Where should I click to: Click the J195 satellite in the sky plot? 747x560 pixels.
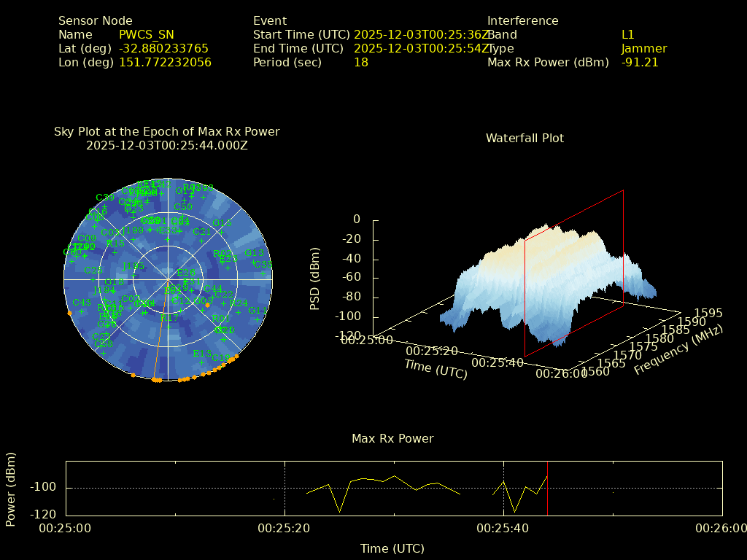coord(133,275)
